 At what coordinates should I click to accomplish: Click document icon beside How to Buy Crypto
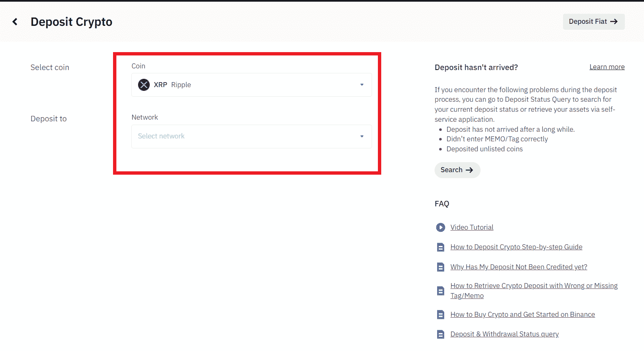coord(440,314)
